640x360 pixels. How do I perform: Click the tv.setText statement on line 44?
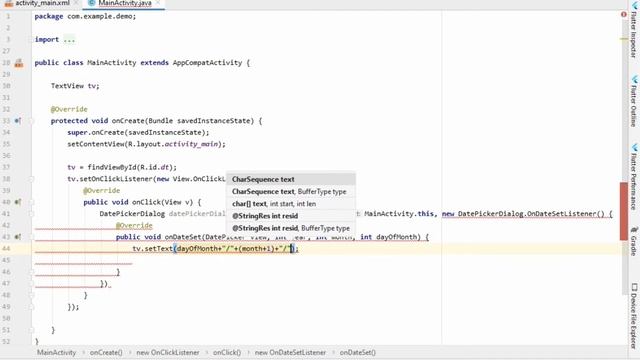pyautogui.click(x=216, y=249)
